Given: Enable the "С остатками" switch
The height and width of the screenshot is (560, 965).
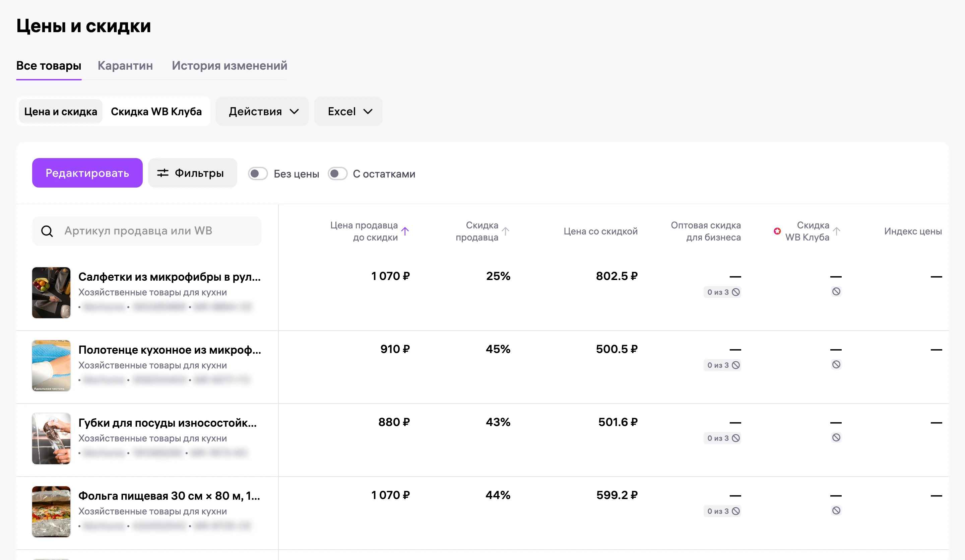Looking at the screenshot, I should 337,174.
